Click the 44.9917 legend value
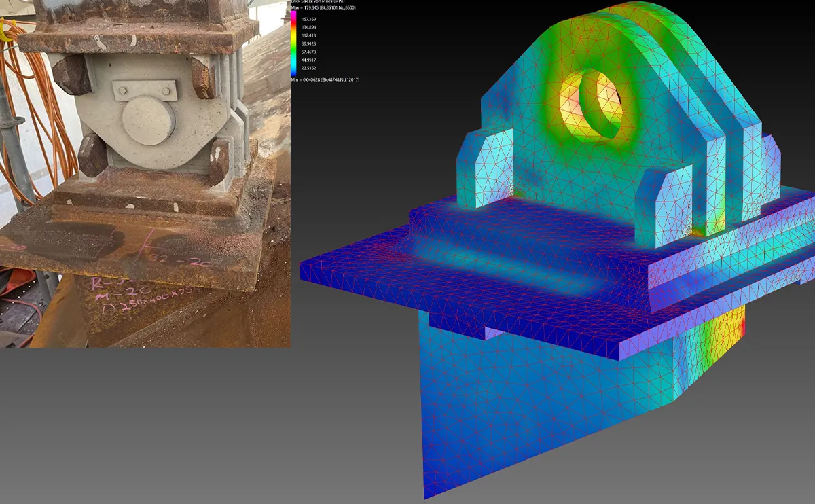Viewport: 815px width, 504px height. pos(308,60)
